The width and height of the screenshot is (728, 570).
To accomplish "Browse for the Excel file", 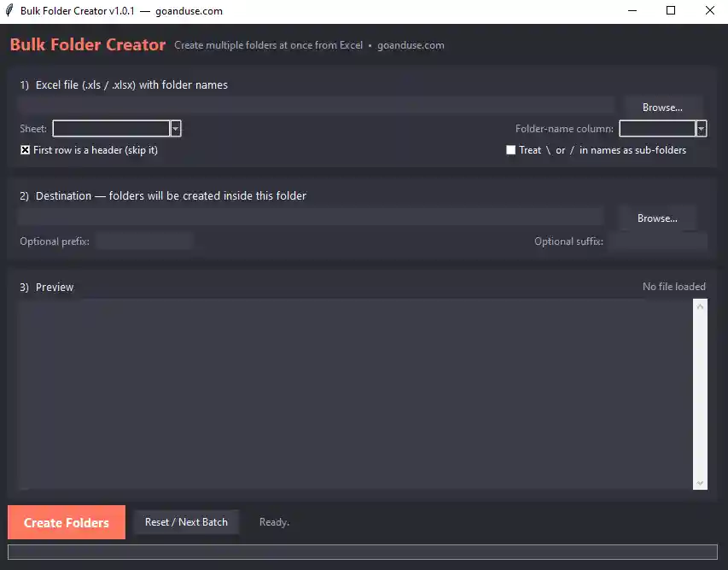I will 662,108.
